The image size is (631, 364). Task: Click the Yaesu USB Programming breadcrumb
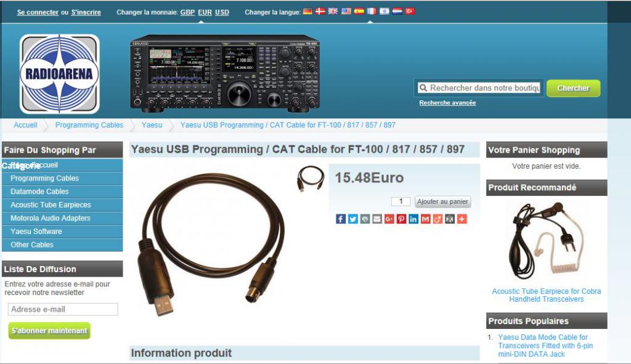288,125
